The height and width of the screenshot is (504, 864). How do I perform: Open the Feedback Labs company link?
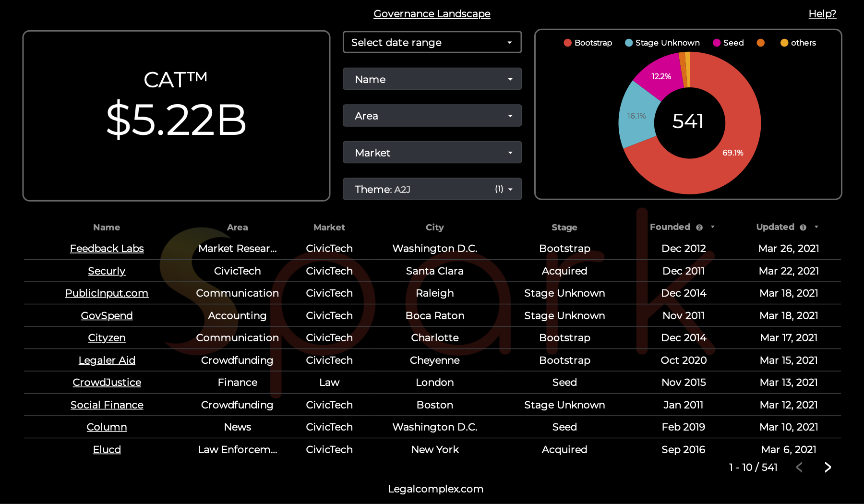click(x=107, y=249)
